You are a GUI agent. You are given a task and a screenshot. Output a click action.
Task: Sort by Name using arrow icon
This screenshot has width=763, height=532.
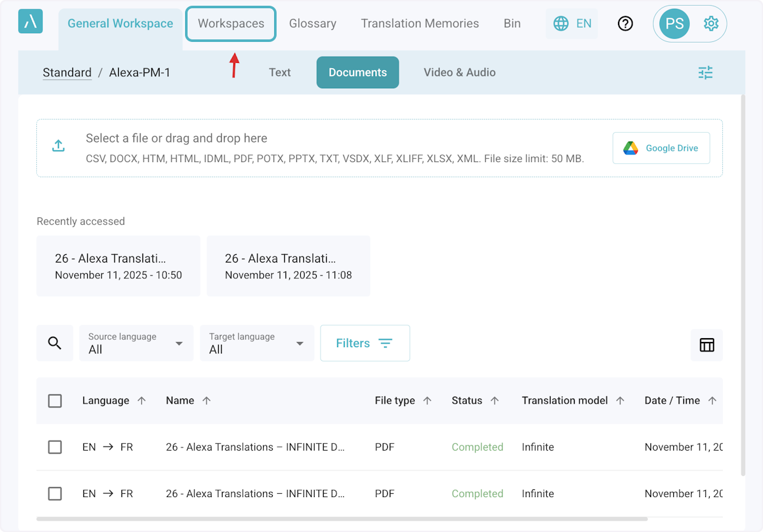[x=207, y=400]
